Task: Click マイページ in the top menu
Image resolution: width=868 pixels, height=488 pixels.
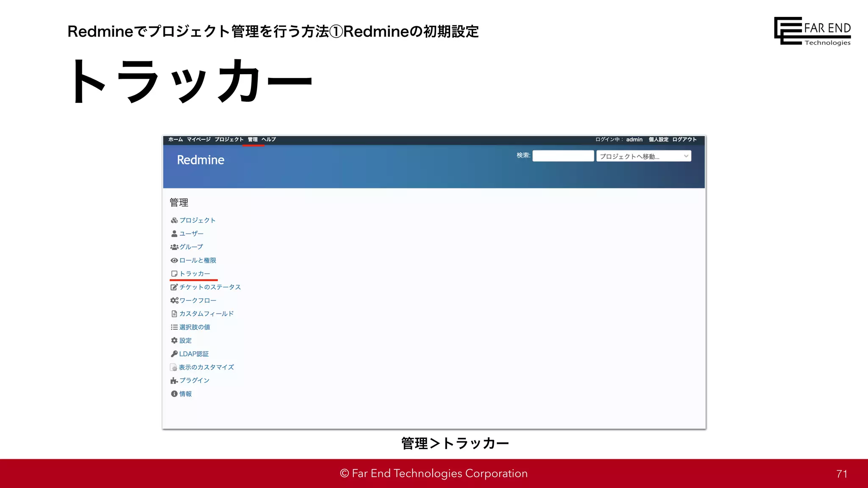Action: click(199, 139)
